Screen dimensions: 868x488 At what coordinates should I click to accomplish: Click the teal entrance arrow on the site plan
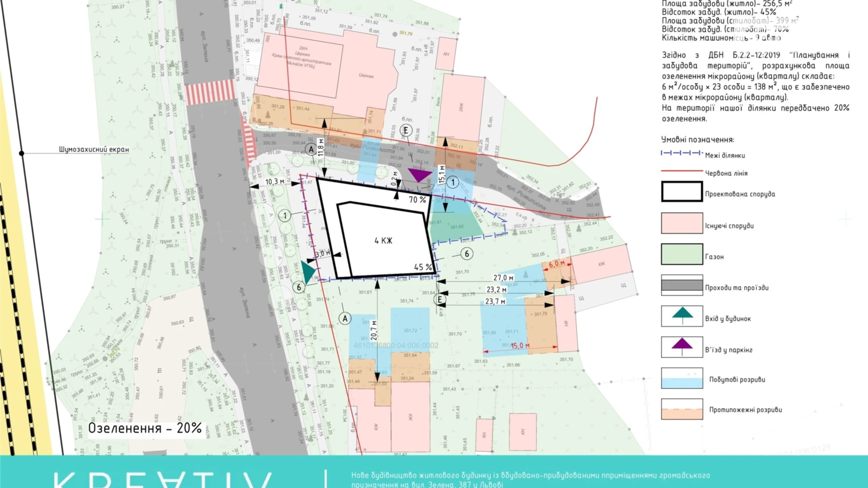(x=308, y=272)
